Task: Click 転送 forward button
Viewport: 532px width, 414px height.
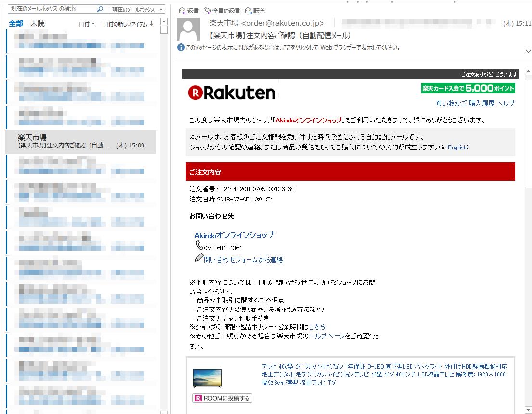Action: (255, 11)
